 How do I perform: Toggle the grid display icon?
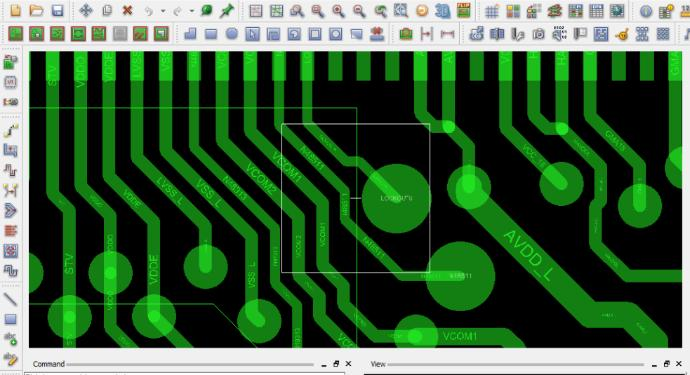tap(492, 11)
